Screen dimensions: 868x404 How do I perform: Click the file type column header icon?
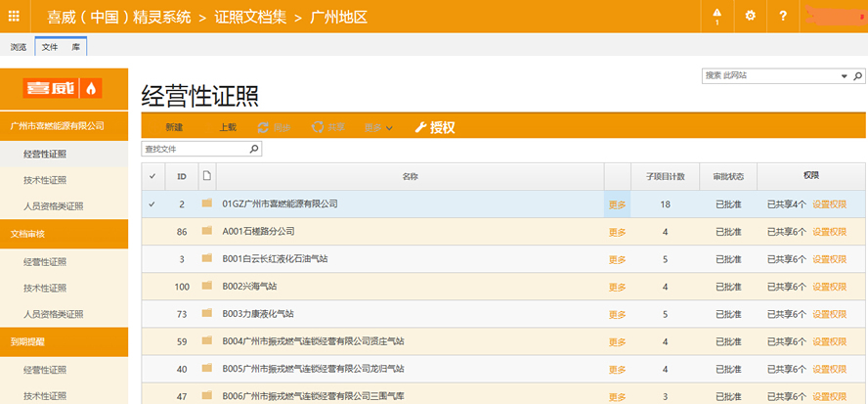(x=207, y=176)
